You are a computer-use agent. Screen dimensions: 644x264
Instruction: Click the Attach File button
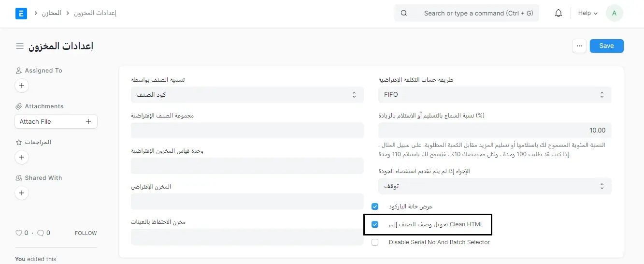tap(56, 121)
